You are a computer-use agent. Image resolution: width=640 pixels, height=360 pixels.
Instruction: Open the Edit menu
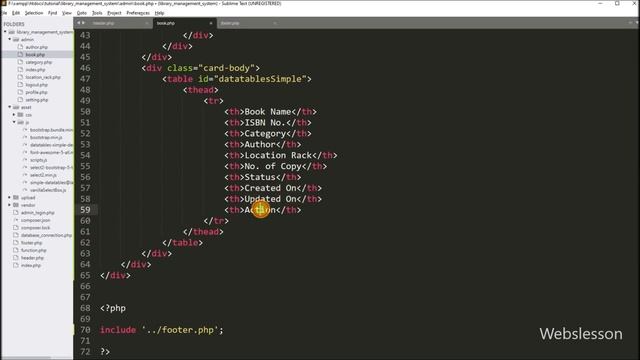tap(16, 13)
